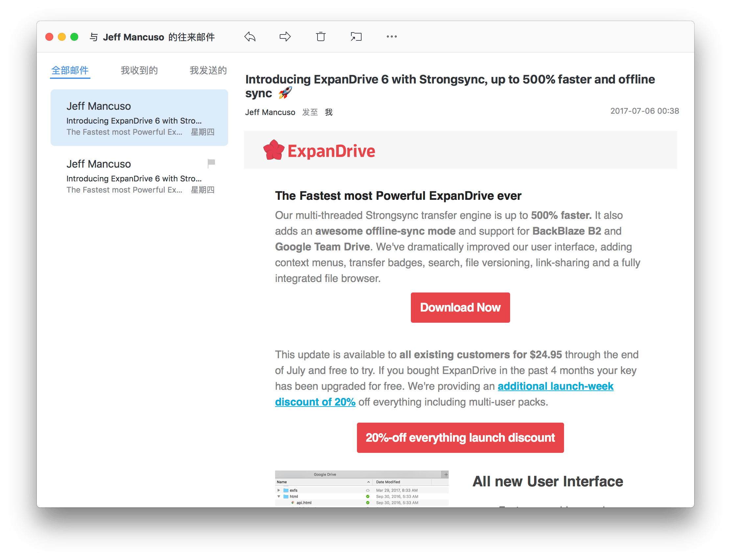Click recipient 我 in email header
This screenshot has height=560, width=731.
pos(329,112)
